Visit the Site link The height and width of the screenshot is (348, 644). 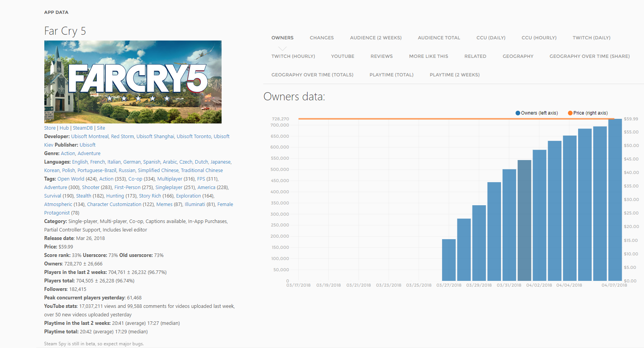[x=101, y=128]
